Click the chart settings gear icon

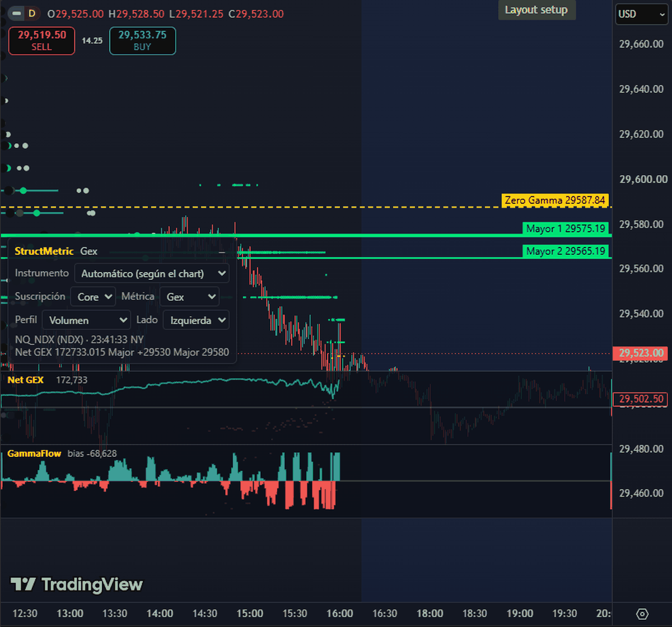pos(642,614)
